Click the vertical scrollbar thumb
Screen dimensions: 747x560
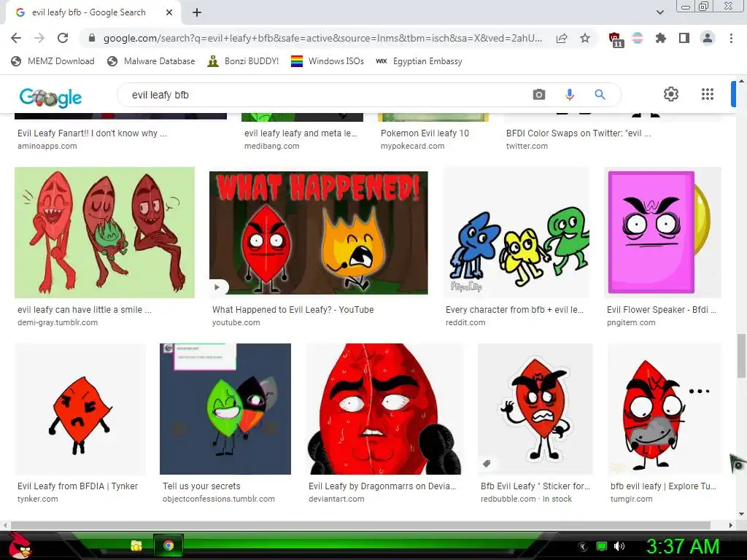coord(741,355)
